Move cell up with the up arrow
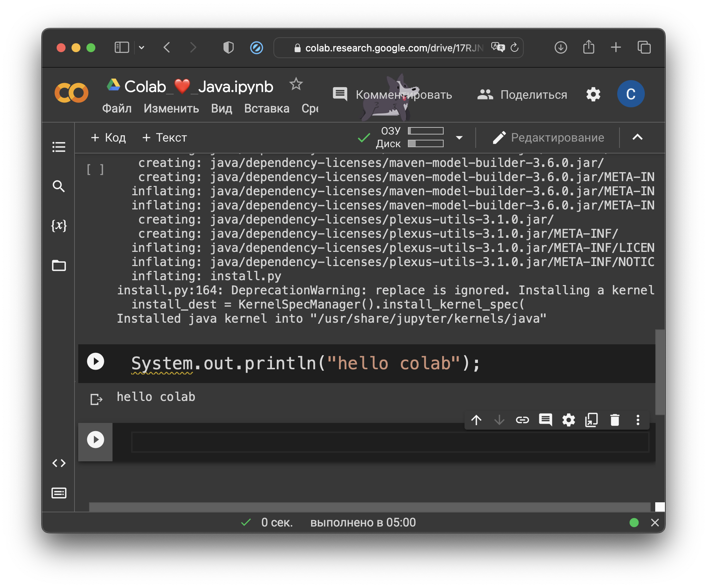This screenshot has width=707, height=588. click(476, 420)
